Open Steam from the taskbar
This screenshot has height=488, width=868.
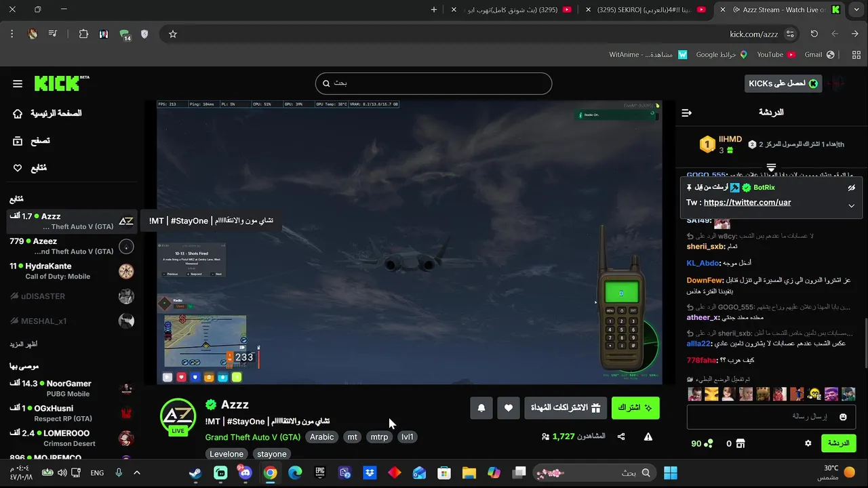[195, 473]
